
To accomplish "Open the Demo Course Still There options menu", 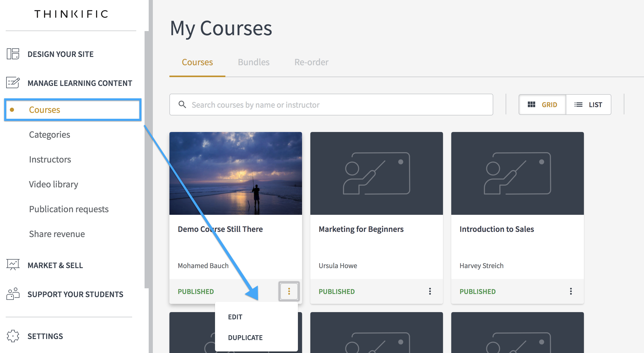I will tap(289, 291).
